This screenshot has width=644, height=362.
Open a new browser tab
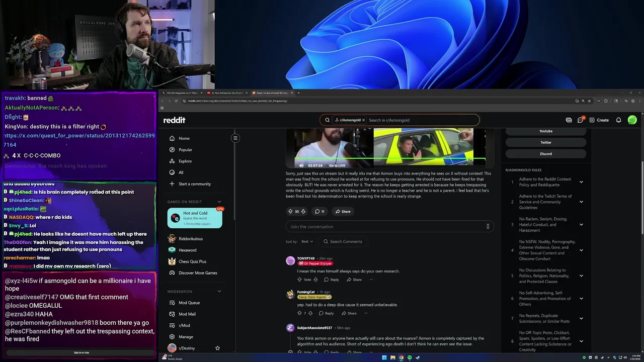[298, 93]
